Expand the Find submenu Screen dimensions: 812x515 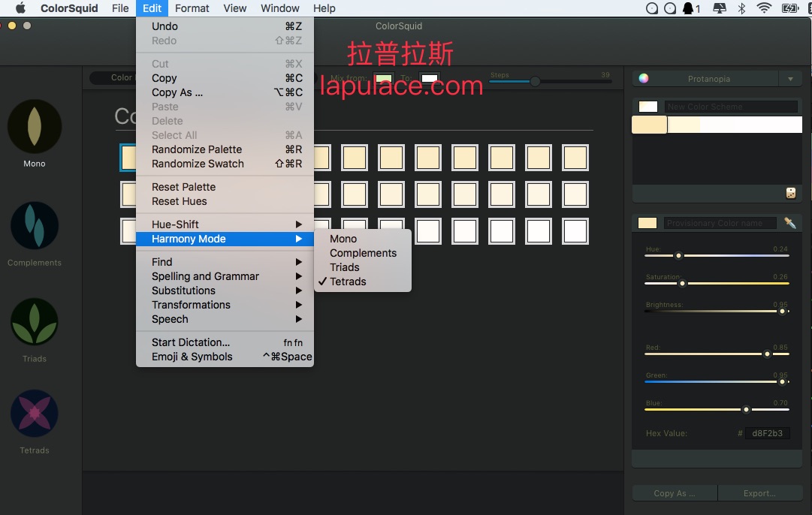tap(225, 262)
